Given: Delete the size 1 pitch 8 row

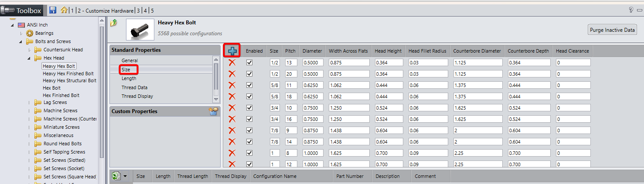Looking at the screenshot, I should coord(232,153).
